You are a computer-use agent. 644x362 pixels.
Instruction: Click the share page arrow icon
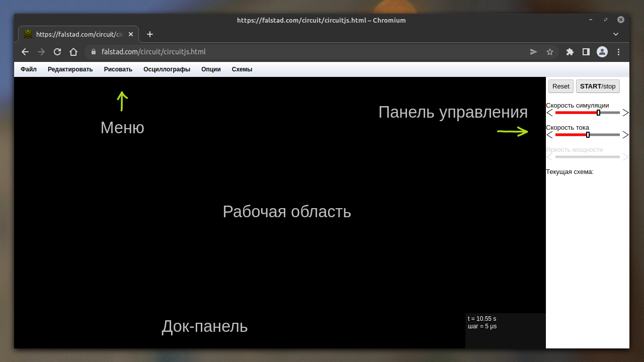point(534,52)
